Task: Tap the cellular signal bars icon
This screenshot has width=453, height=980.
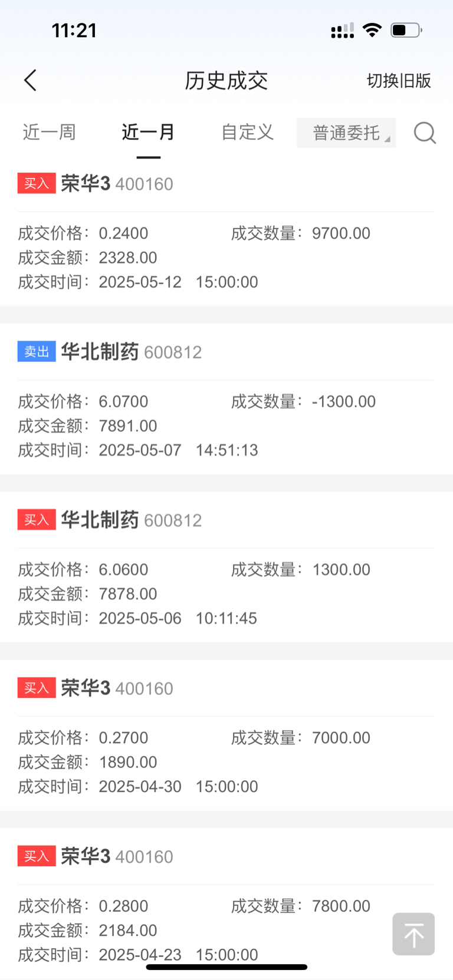Action: [x=343, y=31]
